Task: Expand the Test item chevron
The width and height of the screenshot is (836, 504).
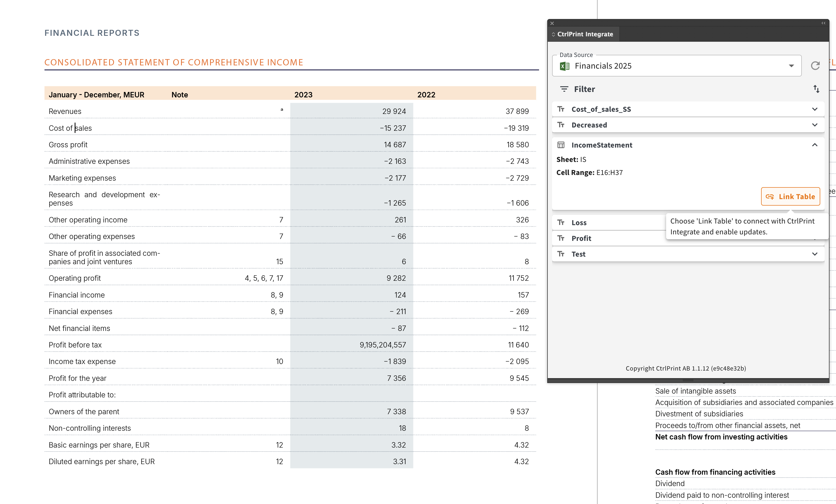Action: pos(815,254)
